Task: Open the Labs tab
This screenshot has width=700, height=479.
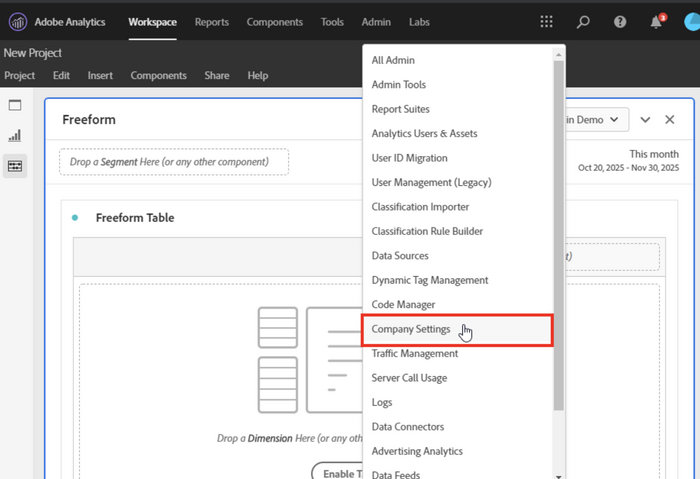Action: pyautogui.click(x=419, y=22)
